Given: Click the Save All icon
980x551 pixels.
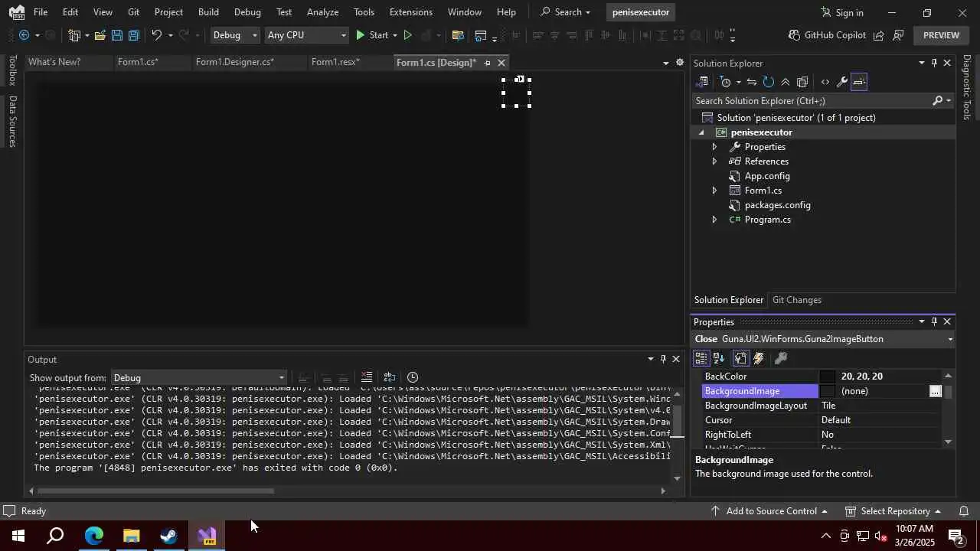Looking at the screenshot, I should [x=134, y=35].
